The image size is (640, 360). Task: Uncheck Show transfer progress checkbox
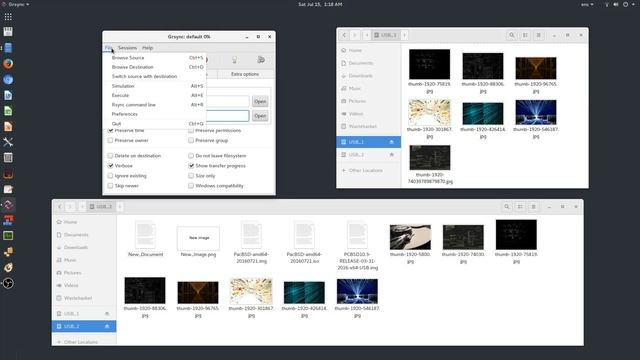[191, 166]
